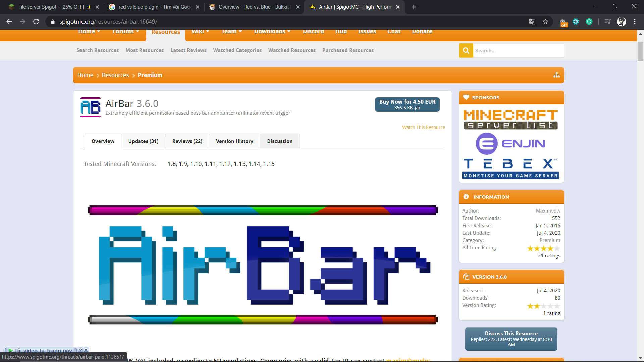Open the browser profile avatar icon

621,22
